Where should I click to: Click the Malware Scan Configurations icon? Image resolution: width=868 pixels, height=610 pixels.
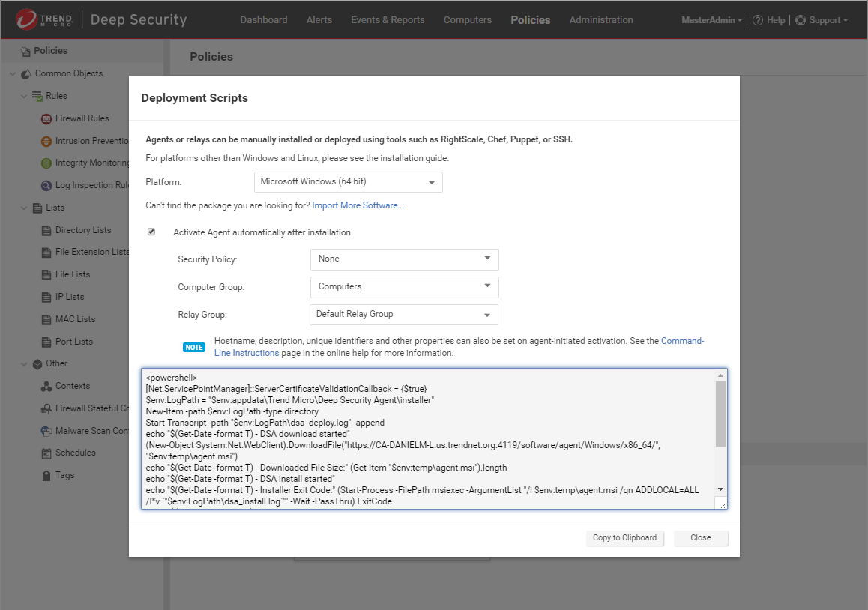click(x=47, y=431)
